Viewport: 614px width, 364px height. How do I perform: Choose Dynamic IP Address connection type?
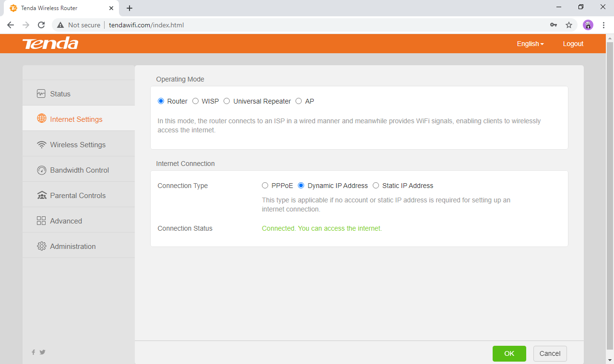[x=301, y=186]
